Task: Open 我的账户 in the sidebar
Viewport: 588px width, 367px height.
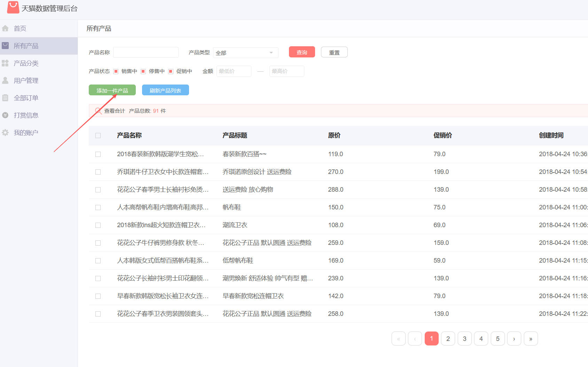Action: [x=39, y=133]
